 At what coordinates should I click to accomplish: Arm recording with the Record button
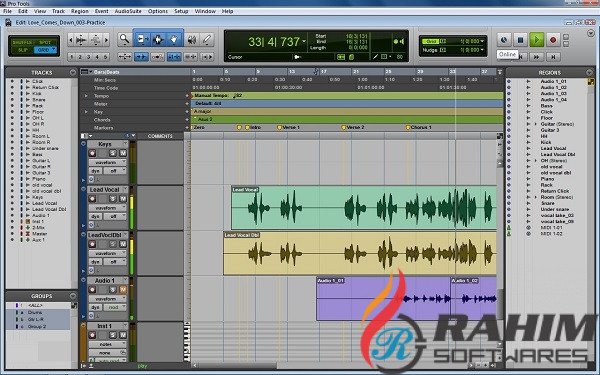pos(553,40)
